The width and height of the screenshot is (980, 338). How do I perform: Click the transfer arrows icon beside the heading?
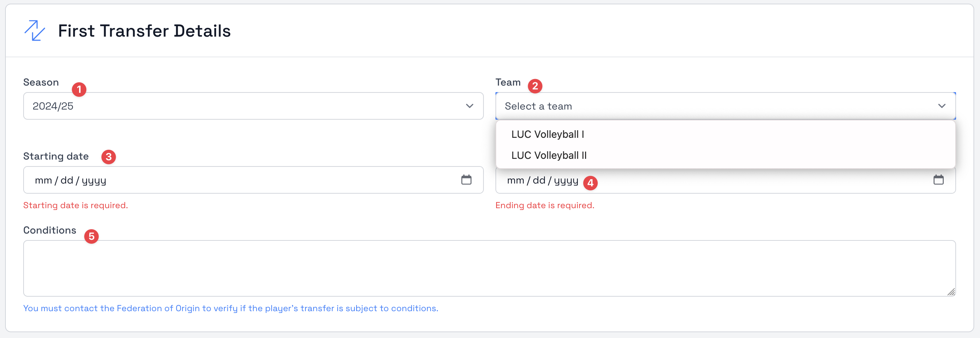pos(34,30)
